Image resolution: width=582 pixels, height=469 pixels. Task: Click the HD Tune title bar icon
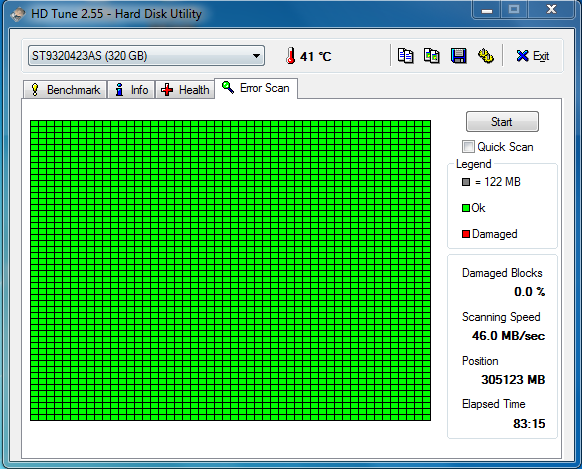tap(18, 14)
